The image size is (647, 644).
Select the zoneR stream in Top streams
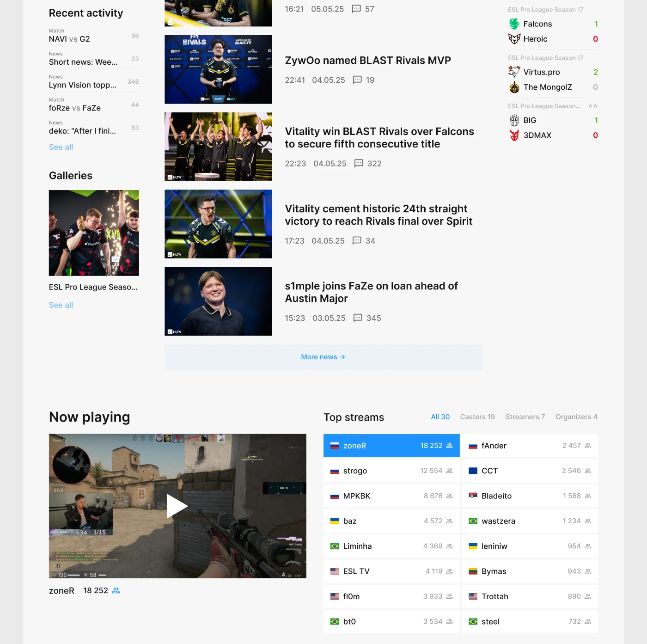click(391, 446)
